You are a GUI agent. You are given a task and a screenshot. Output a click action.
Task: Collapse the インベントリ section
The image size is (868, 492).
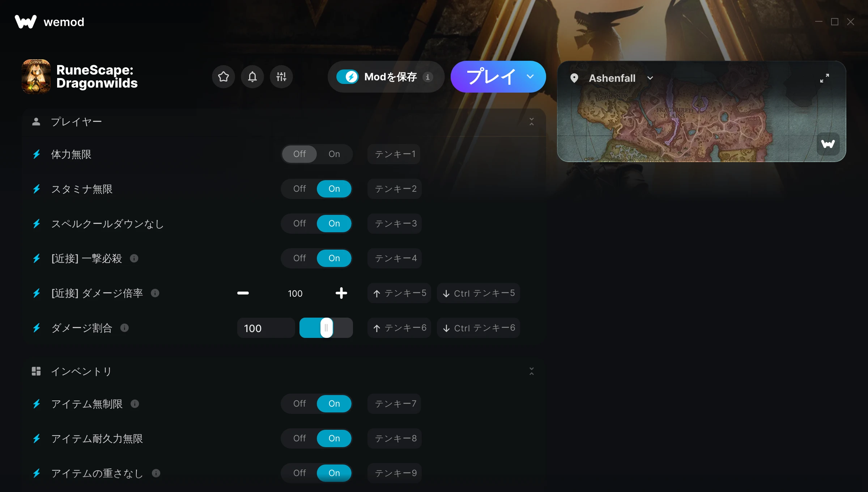[531, 371]
